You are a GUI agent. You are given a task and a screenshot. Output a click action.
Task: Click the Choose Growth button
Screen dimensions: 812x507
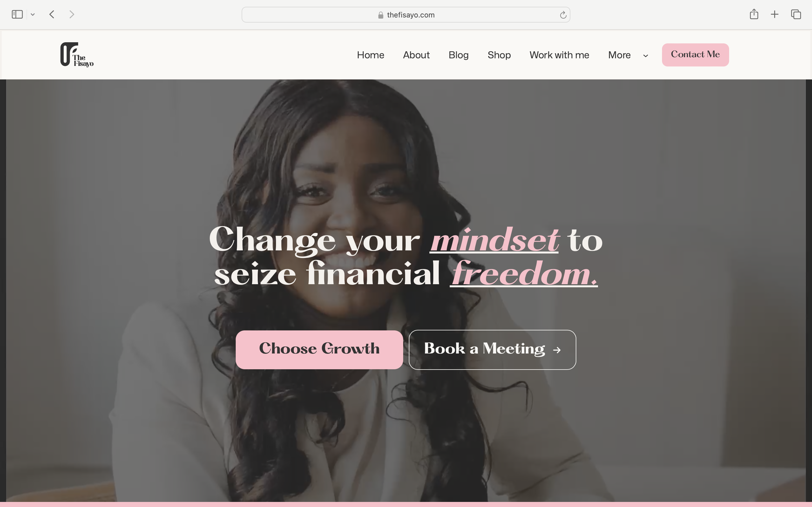click(x=319, y=349)
